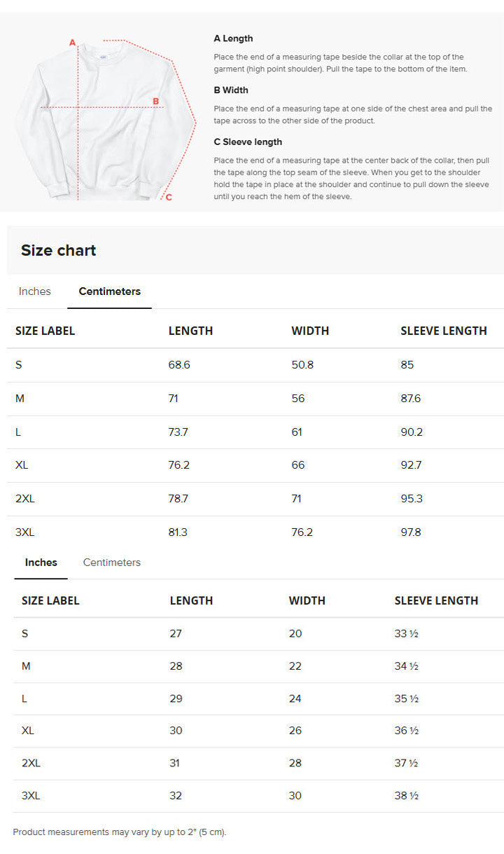The width and height of the screenshot is (504, 854).
Task: Select the Centimeters tab in the upper table
Action: coord(109,291)
